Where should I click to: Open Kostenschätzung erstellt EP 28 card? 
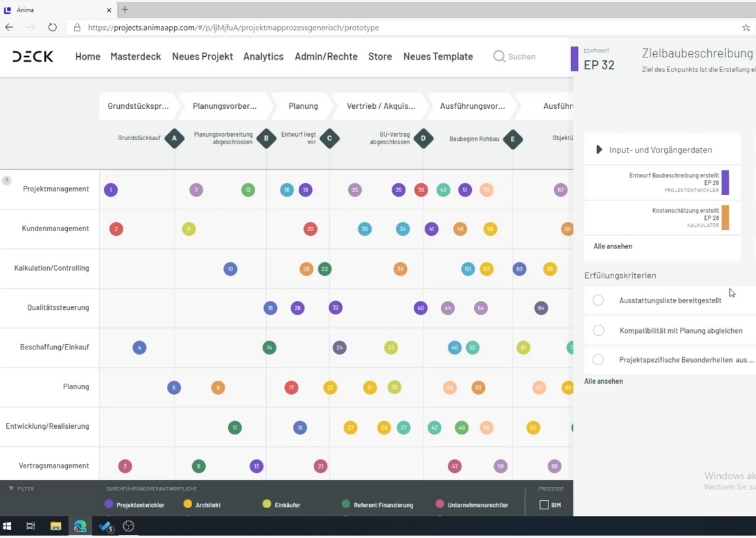pyautogui.click(x=663, y=218)
